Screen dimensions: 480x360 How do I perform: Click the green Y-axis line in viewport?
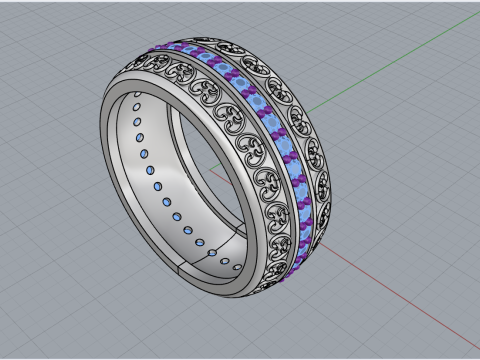pos(393,62)
